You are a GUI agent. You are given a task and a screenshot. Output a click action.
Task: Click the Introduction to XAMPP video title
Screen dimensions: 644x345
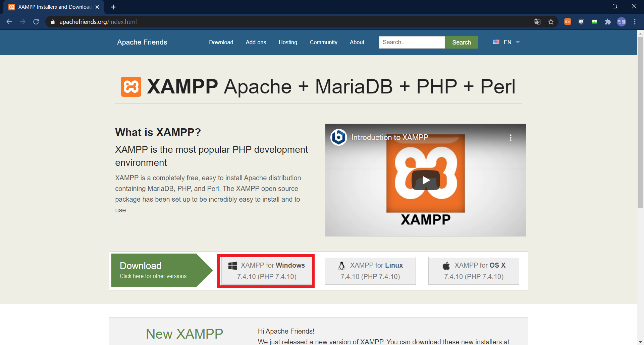coord(389,137)
